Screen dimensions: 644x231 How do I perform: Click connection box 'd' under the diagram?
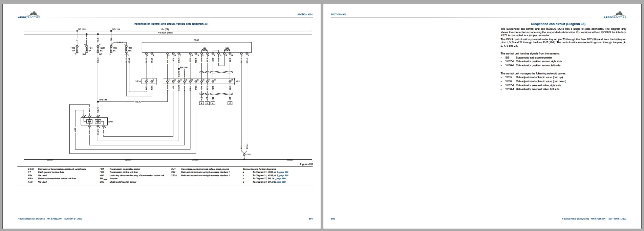click(230, 103)
